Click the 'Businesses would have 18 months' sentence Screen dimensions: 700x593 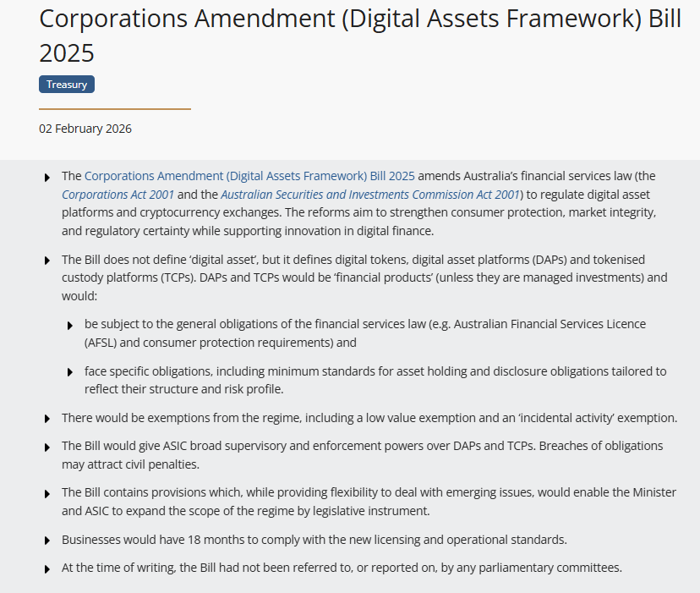click(x=314, y=540)
